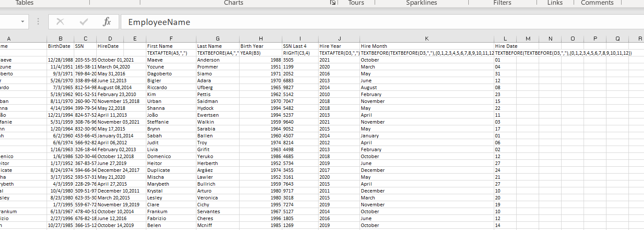The width and height of the screenshot is (644, 230).
Task: Select column L header
Action: tap(505, 39)
